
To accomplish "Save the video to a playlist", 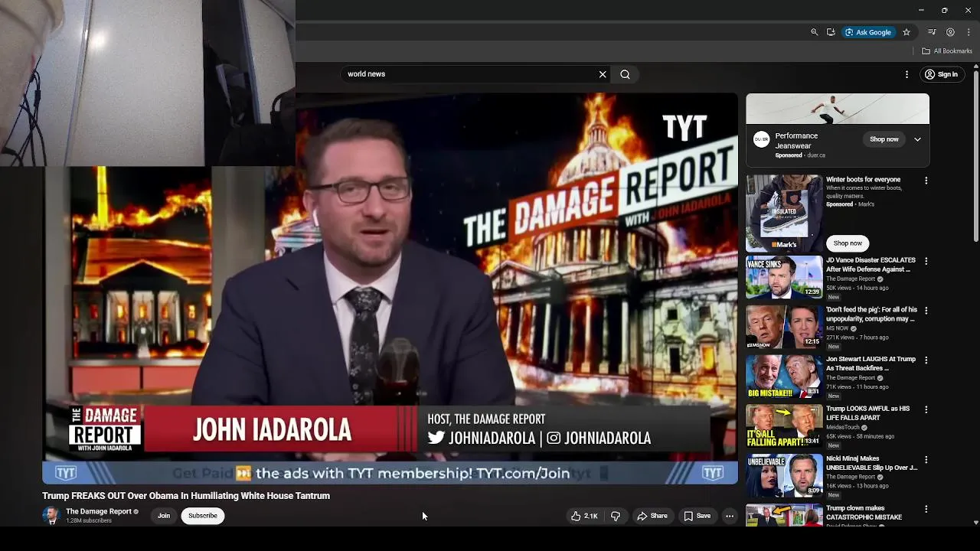I will pyautogui.click(x=697, y=516).
